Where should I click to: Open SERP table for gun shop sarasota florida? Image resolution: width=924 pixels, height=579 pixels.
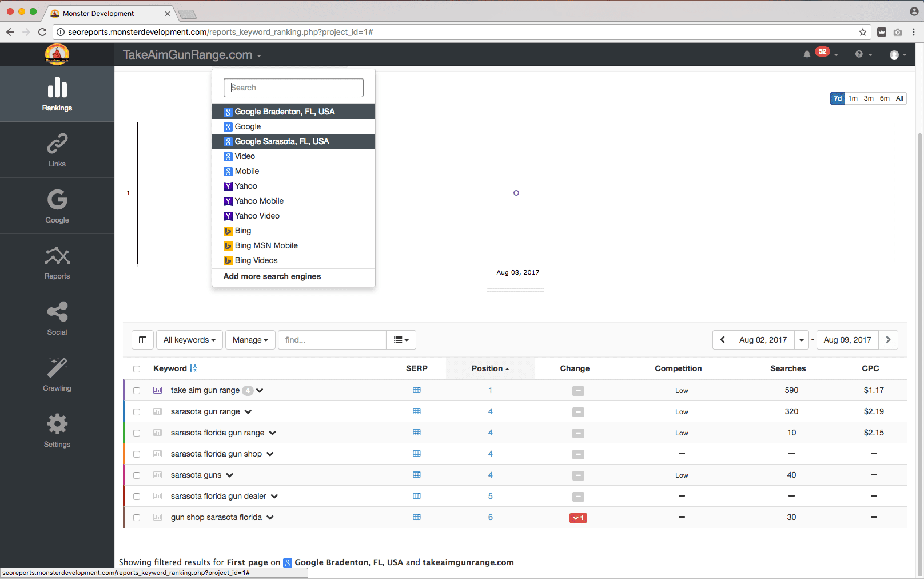(417, 517)
